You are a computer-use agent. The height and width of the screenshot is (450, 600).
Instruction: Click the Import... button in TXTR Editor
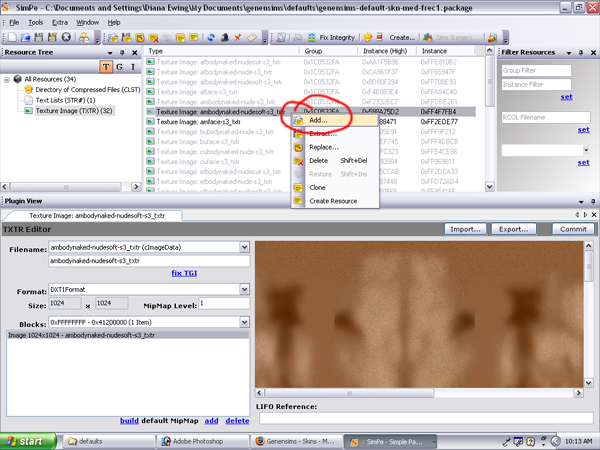point(465,229)
